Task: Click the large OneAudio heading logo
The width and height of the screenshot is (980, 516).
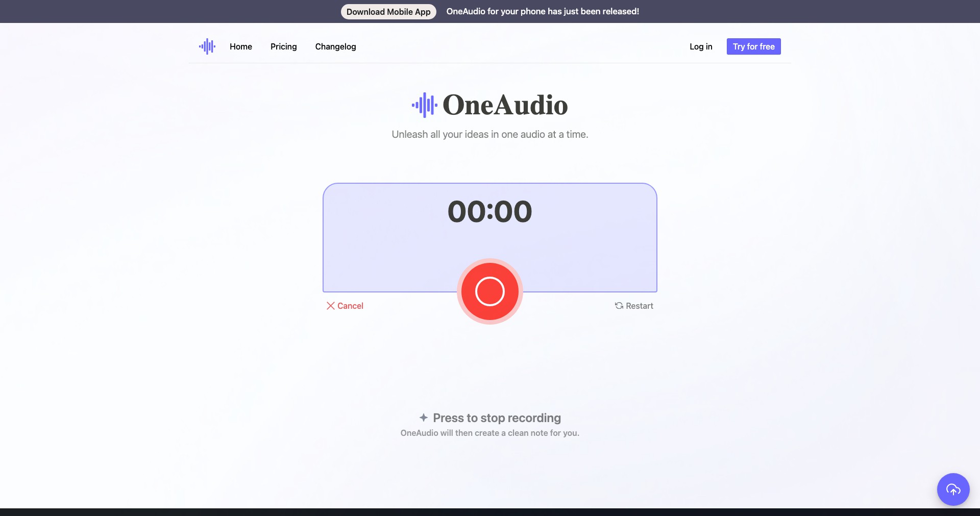Action: tap(490, 105)
